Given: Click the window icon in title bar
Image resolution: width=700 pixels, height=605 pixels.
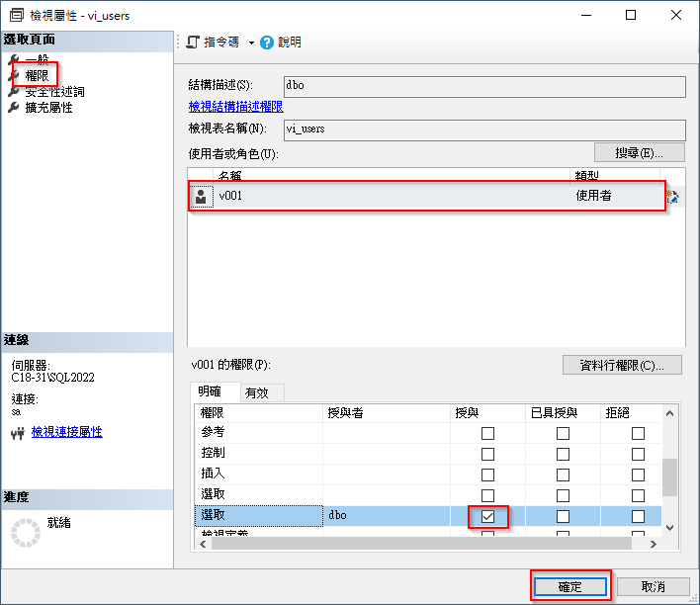Looking at the screenshot, I should pos(17,15).
